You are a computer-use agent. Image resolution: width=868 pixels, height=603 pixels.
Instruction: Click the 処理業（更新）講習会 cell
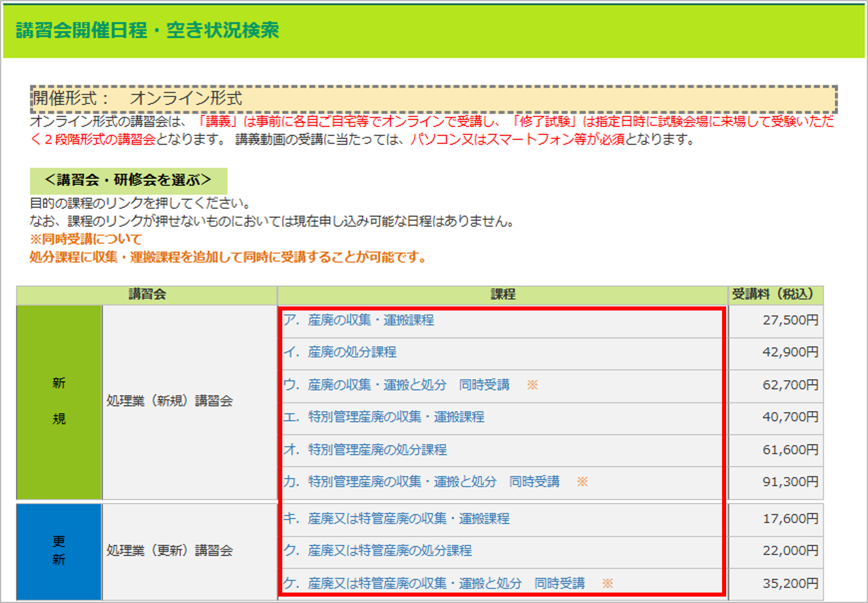pos(169,550)
